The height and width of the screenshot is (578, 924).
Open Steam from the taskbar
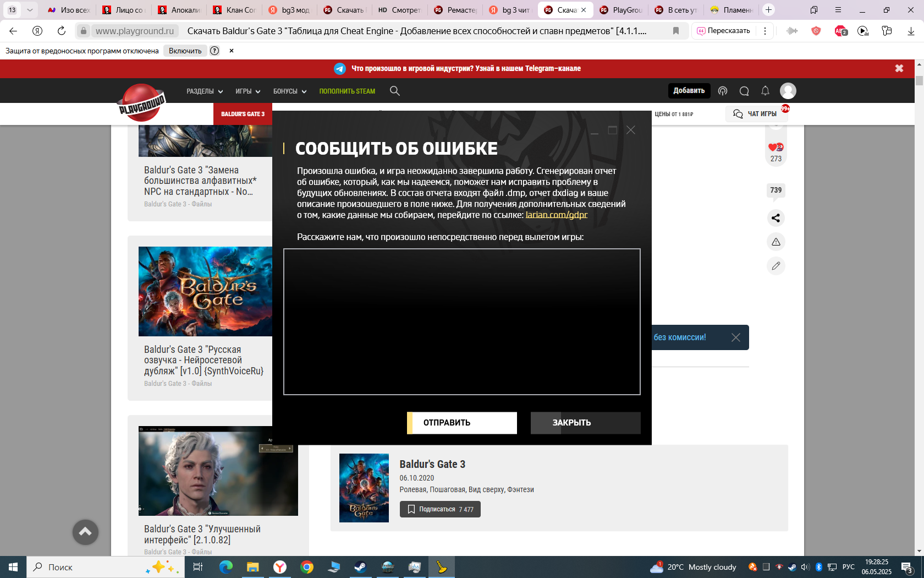point(361,567)
